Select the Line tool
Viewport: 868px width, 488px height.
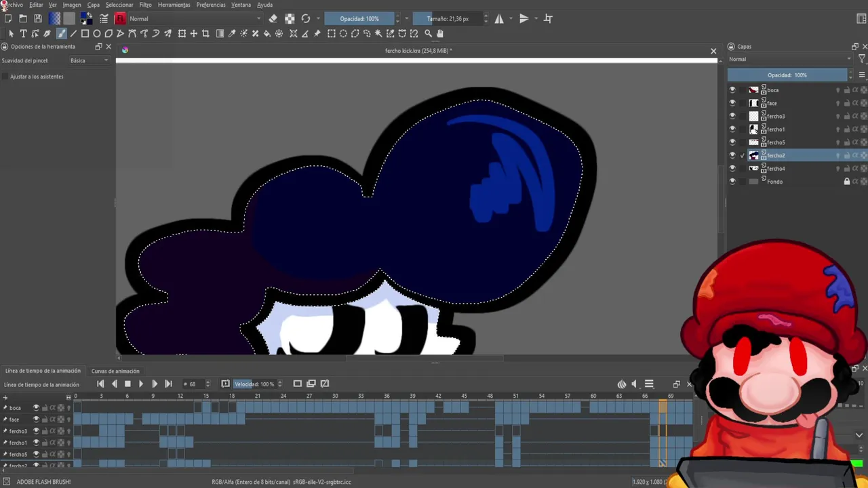[73, 33]
